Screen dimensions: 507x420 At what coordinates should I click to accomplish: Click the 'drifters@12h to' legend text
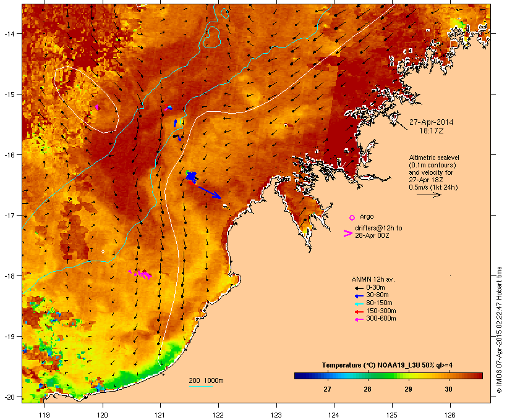tap(378, 228)
